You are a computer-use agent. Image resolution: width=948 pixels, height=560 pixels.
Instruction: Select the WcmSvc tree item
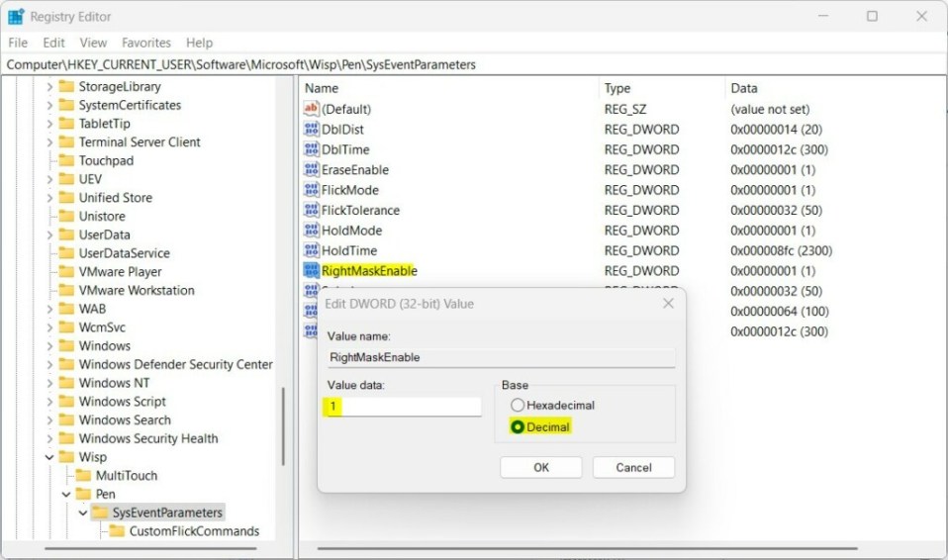click(x=102, y=327)
